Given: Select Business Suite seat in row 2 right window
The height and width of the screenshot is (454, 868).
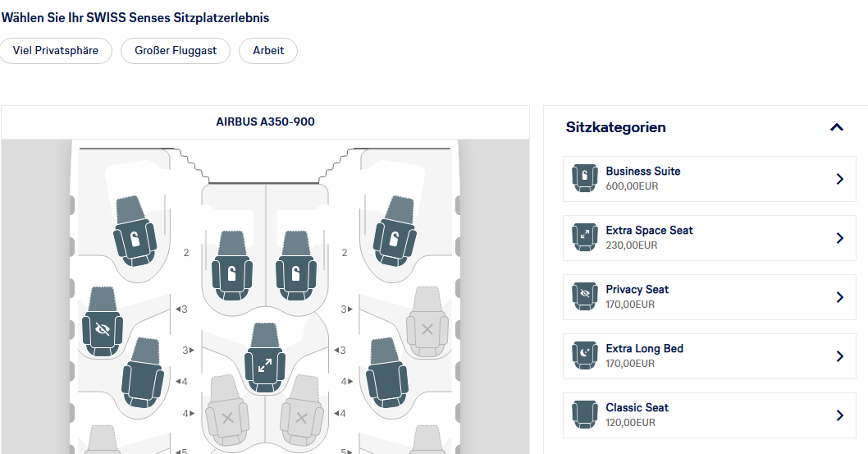Looking at the screenshot, I should pyautogui.click(x=395, y=232).
